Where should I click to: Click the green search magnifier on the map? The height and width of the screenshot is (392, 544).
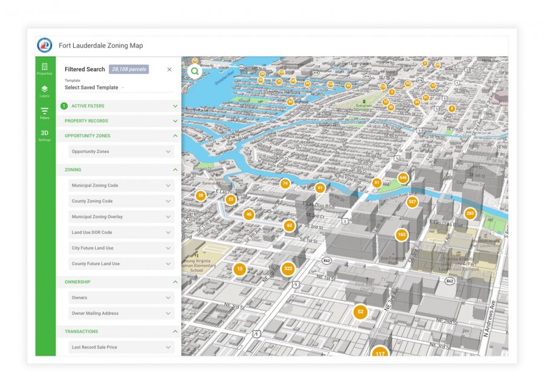193,71
